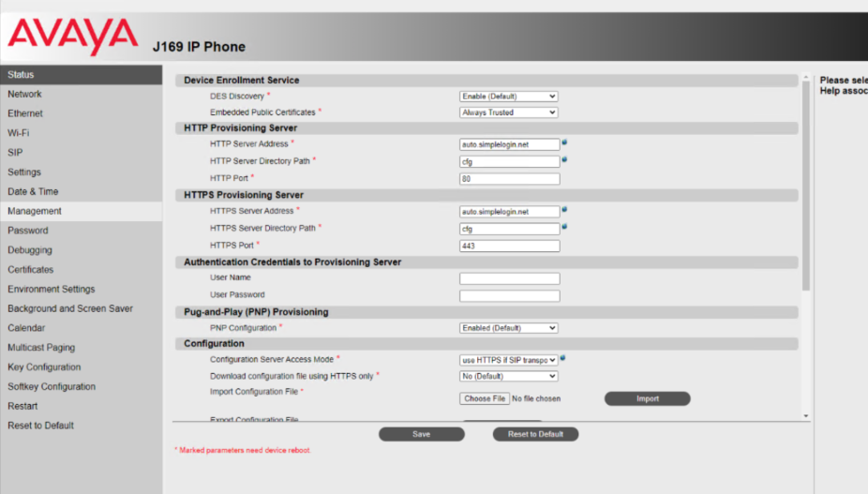Open the DES Discovery dropdown
The height and width of the screenshot is (494, 868).
click(508, 97)
